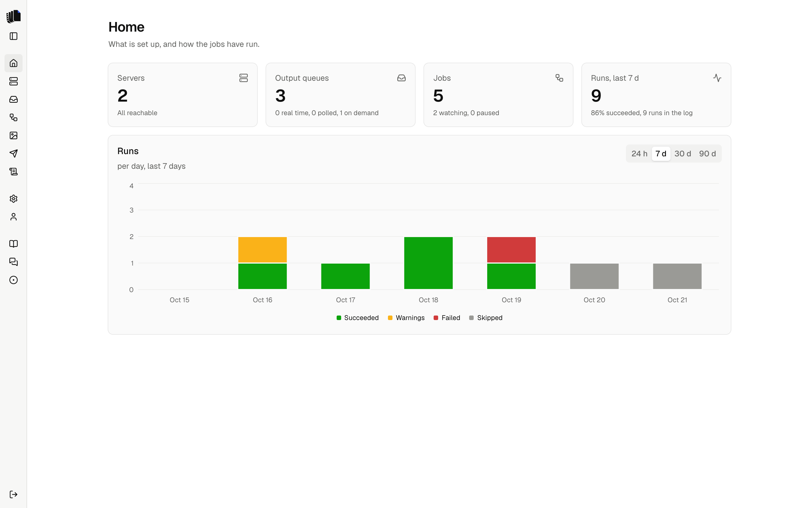Toggle the Skipped legend entry
Viewport: 812px width, 508px height.
[486, 318]
